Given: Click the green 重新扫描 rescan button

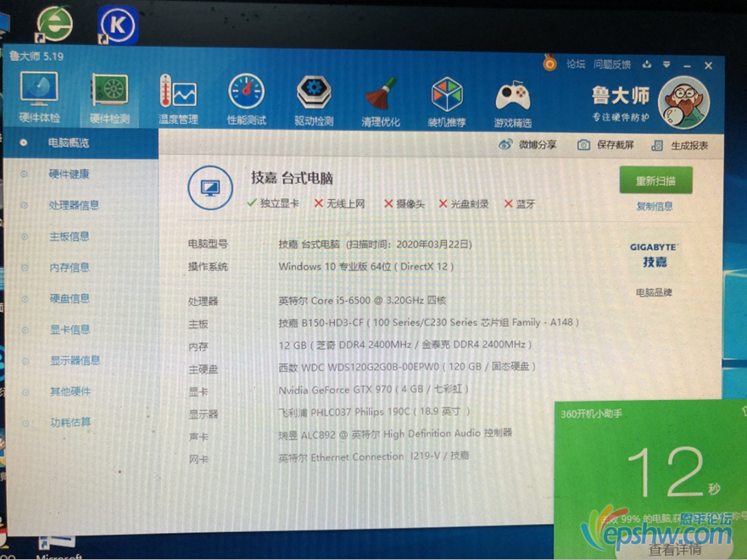Looking at the screenshot, I should tap(655, 180).
